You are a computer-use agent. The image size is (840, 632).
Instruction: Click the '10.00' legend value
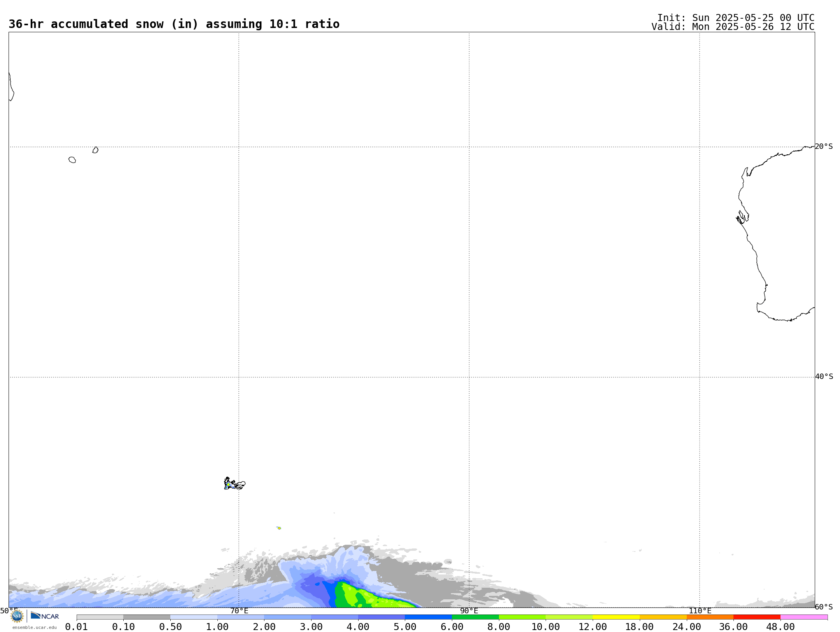[546, 627]
